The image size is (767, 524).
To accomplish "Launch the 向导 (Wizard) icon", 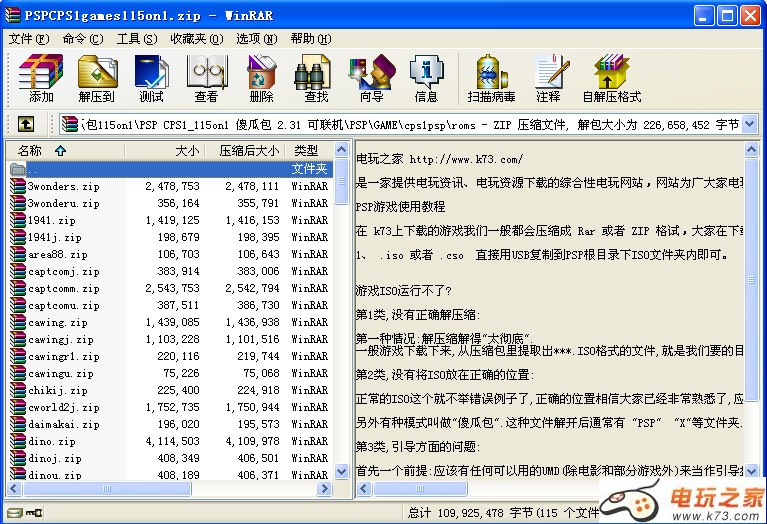I will (371, 78).
